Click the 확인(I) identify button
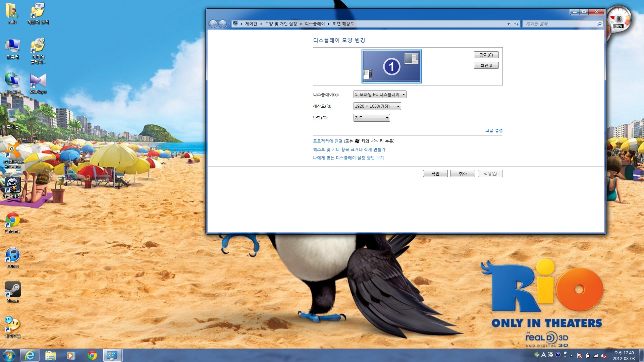This screenshot has width=644, height=362. tap(486, 65)
